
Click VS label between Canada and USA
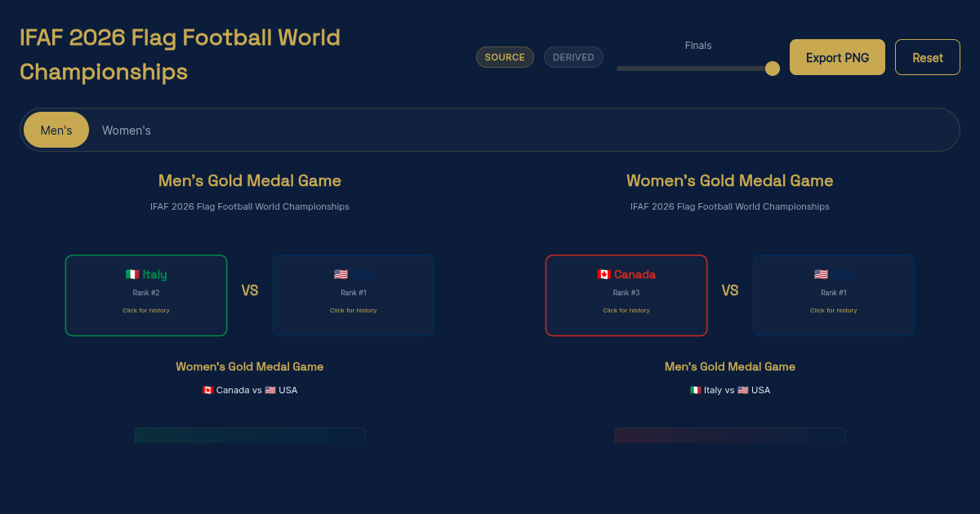click(730, 290)
